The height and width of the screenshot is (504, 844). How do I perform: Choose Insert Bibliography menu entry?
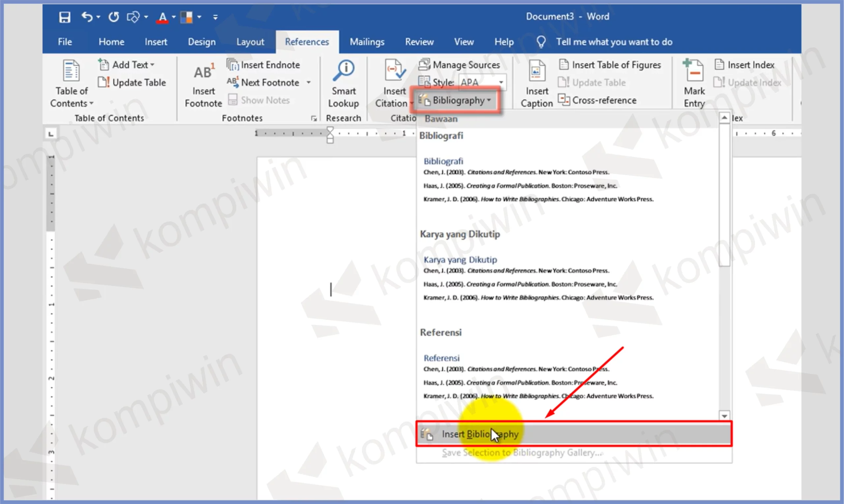pyautogui.click(x=480, y=434)
